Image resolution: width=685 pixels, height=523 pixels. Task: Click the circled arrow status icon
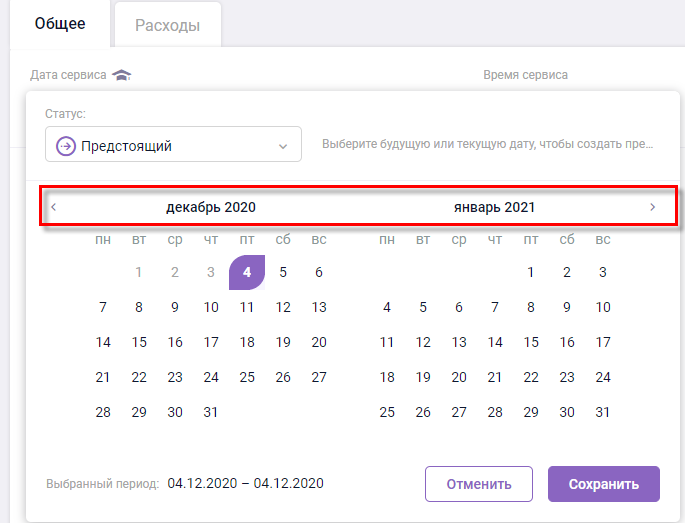[66, 146]
